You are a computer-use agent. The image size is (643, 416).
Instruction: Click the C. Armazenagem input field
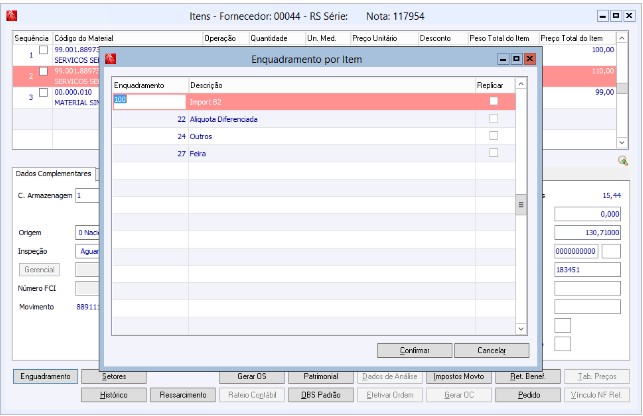(87, 196)
